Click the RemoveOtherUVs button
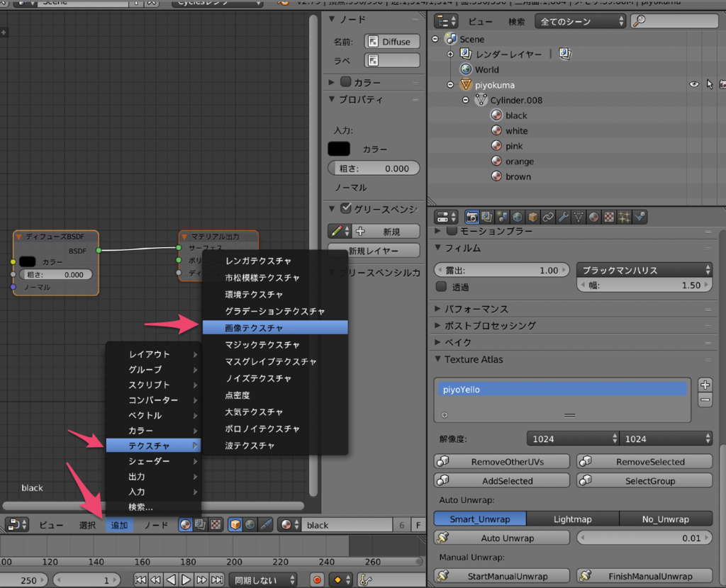Screen dimensions: 726x588 [502, 462]
